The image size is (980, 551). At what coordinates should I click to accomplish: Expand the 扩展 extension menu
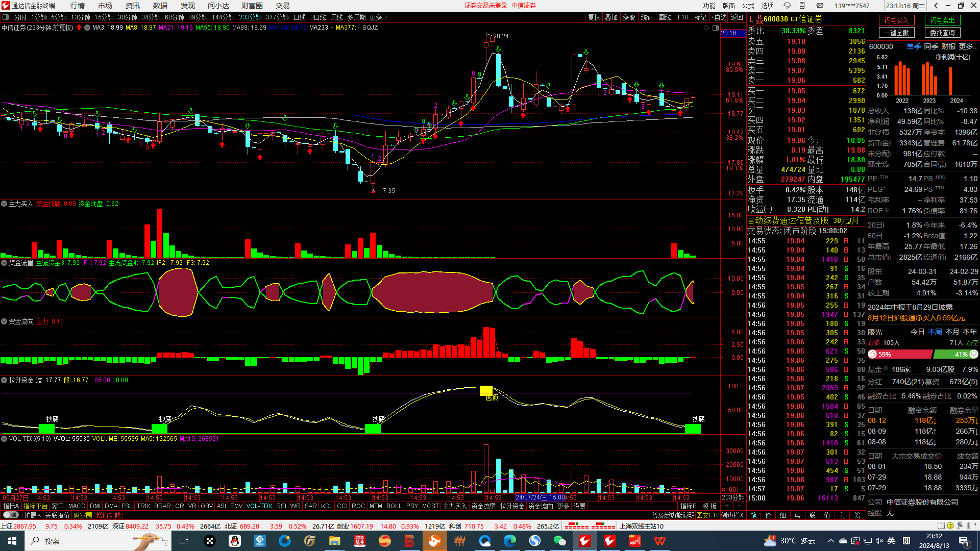33,515
